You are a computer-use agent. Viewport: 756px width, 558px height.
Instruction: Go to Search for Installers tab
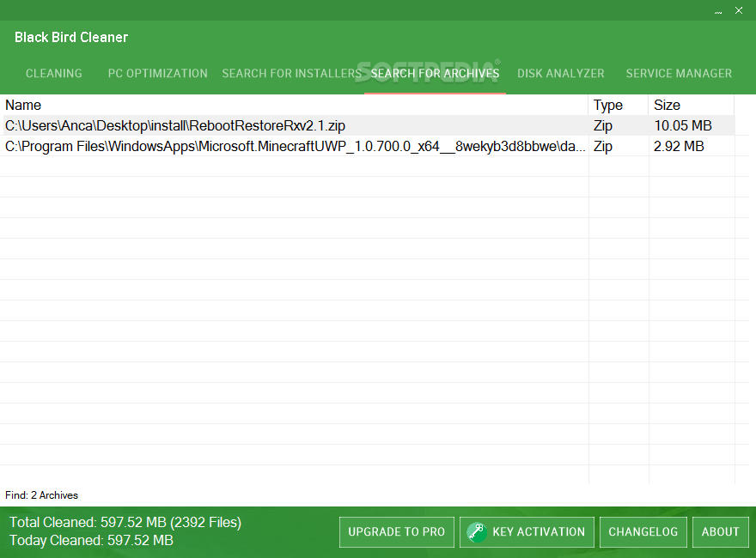pos(292,73)
